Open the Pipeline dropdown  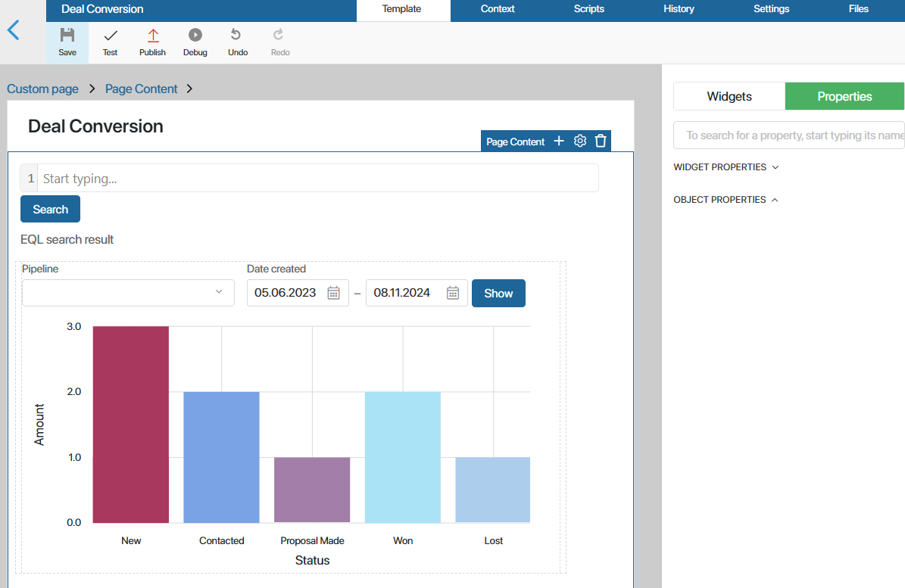[128, 293]
